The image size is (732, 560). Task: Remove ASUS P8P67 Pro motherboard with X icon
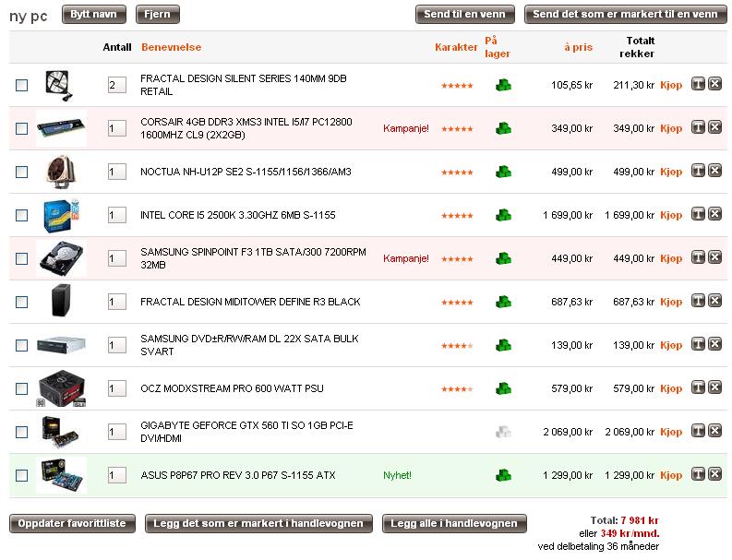point(714,474)
